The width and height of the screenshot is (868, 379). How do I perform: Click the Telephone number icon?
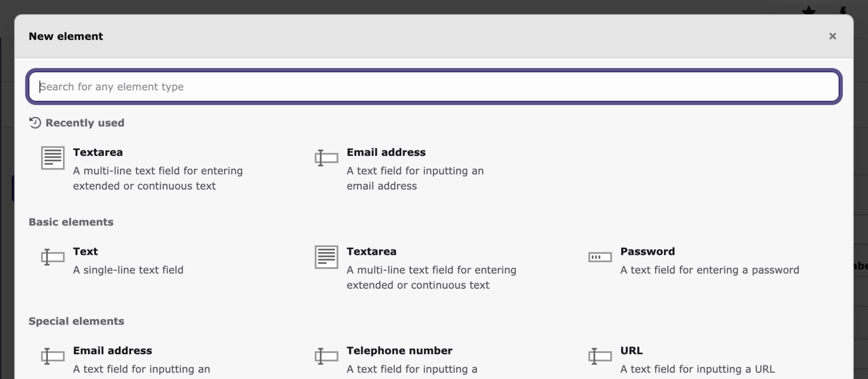pos(326,356)
